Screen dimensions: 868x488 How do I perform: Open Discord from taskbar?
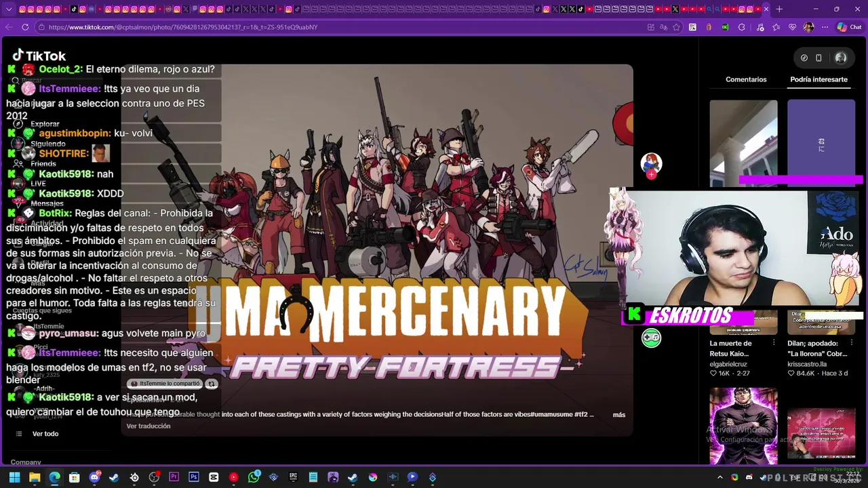(94, 477)
